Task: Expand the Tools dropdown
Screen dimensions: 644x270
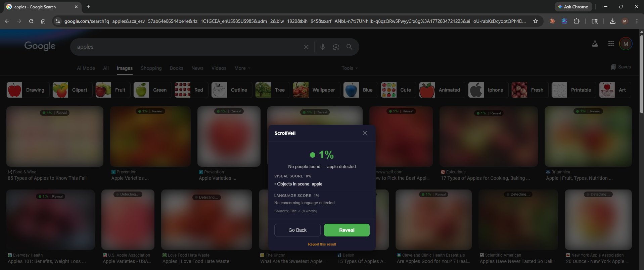Action: pos(350,68)
